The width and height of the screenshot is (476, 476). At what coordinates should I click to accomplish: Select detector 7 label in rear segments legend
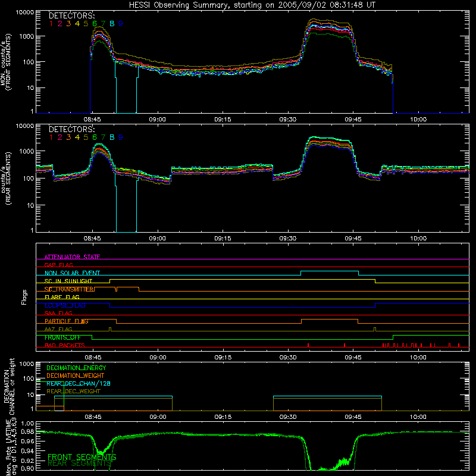point(103,137)
